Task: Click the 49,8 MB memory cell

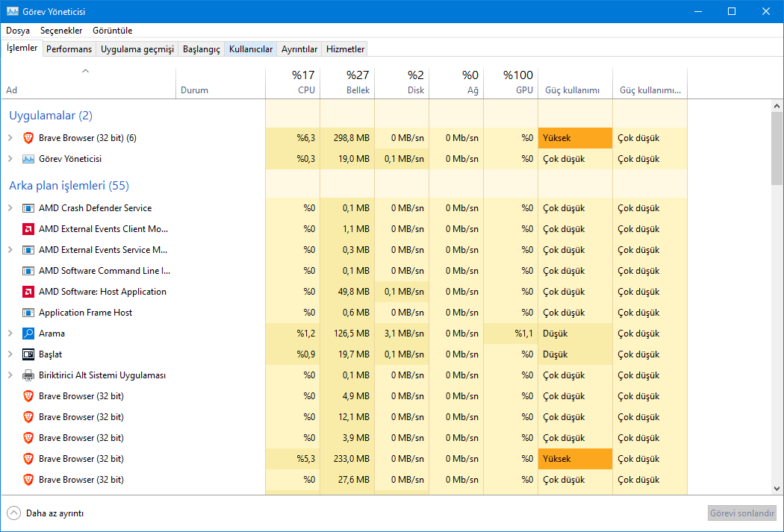Action: (347, 292)
